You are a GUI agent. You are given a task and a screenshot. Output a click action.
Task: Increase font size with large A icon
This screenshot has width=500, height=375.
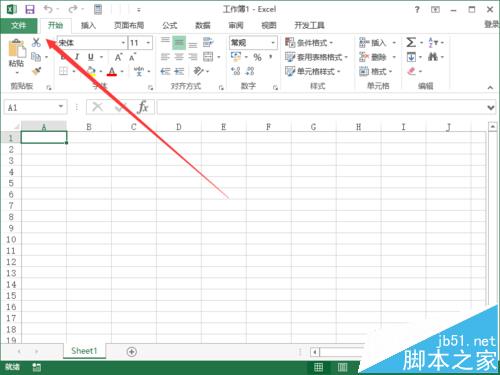tap(118, 57)
